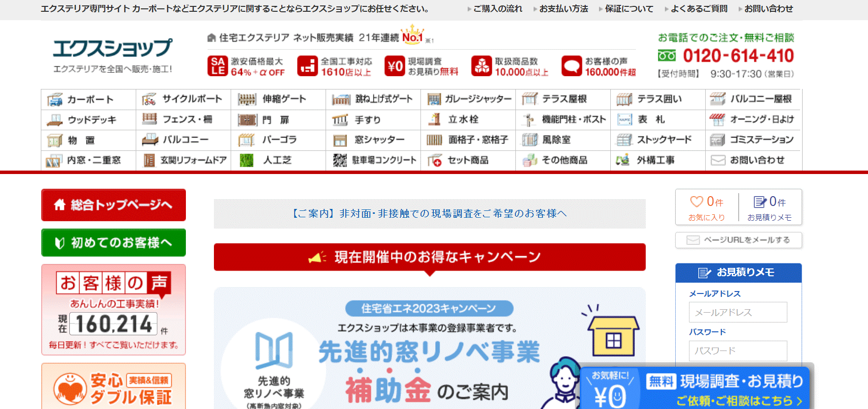Click the カーポート category icon
The width and height of the screenshot is (868, 409).
pos(55,100)
